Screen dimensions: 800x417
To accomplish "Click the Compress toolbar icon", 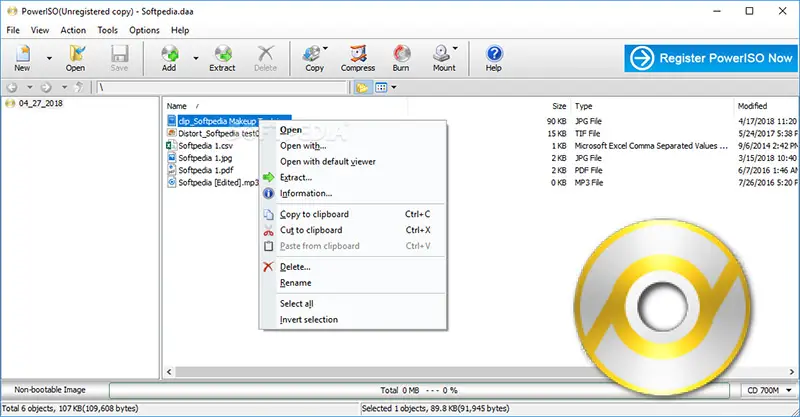I will (x=358, y=58).
